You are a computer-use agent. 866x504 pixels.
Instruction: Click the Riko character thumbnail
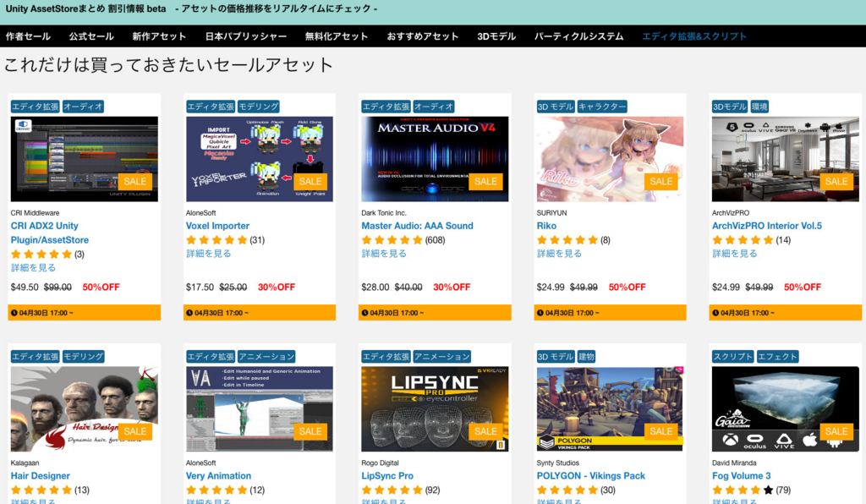click(x=610, y=159)
